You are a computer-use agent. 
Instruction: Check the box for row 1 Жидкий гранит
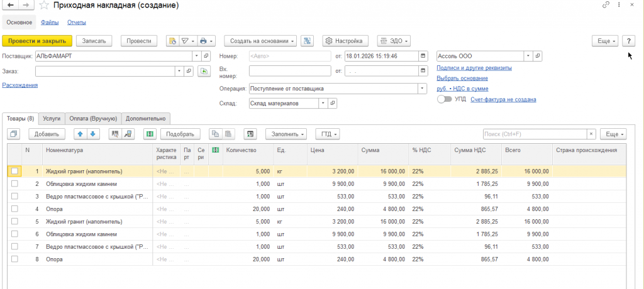[15, 171]
